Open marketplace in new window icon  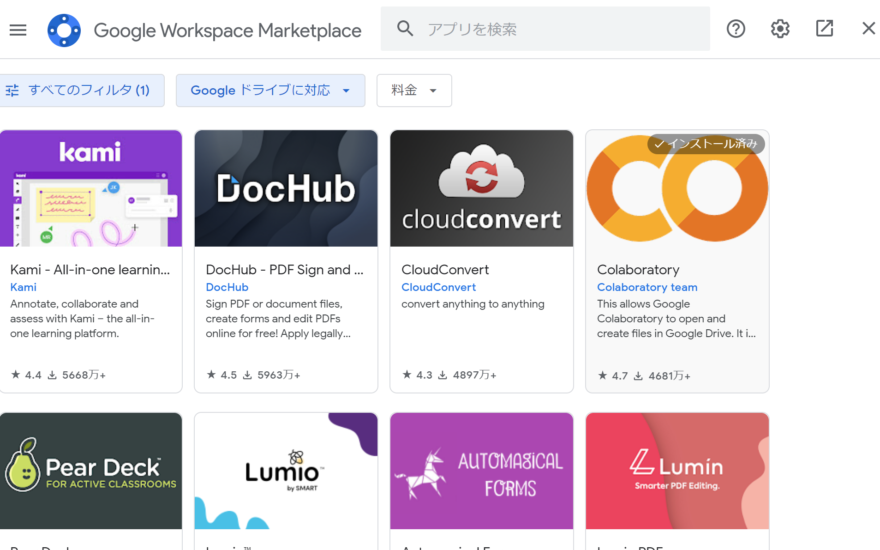coord(824,28)
